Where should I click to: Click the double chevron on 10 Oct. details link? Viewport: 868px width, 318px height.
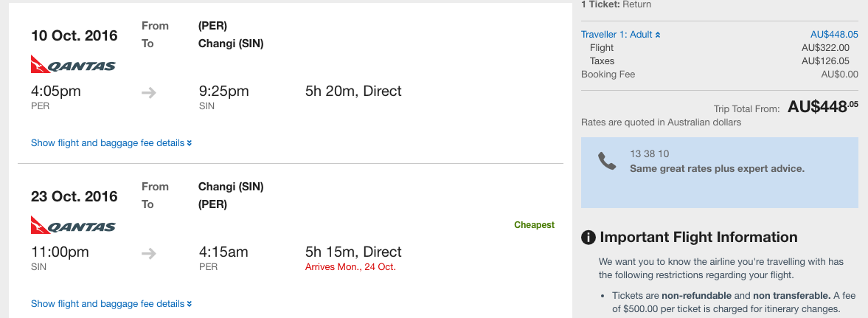click(190, 143)
